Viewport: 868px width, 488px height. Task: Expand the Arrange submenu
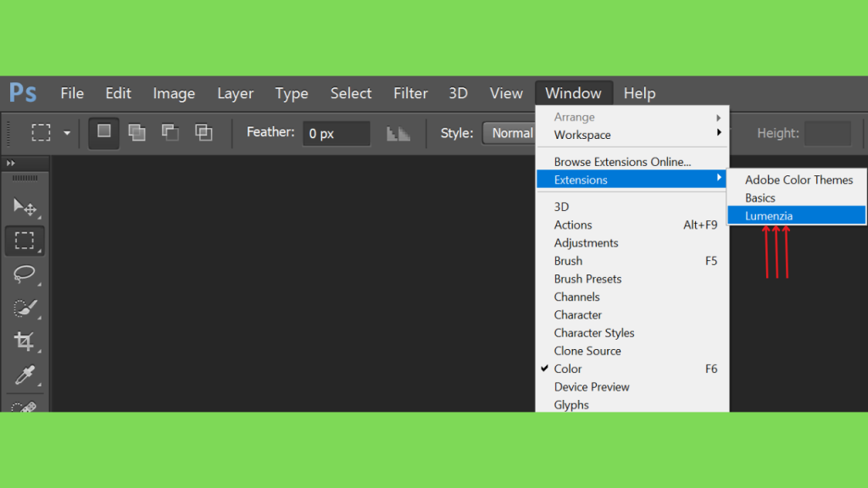[632, 117]
